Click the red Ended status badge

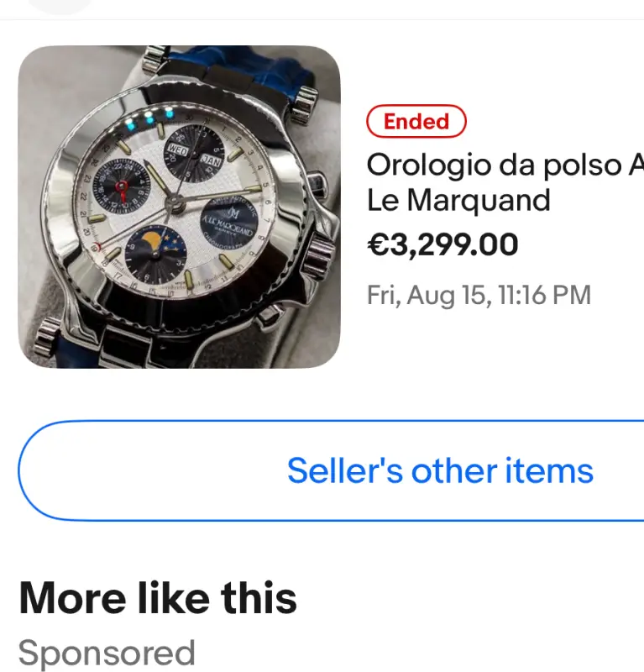point(416,122)
